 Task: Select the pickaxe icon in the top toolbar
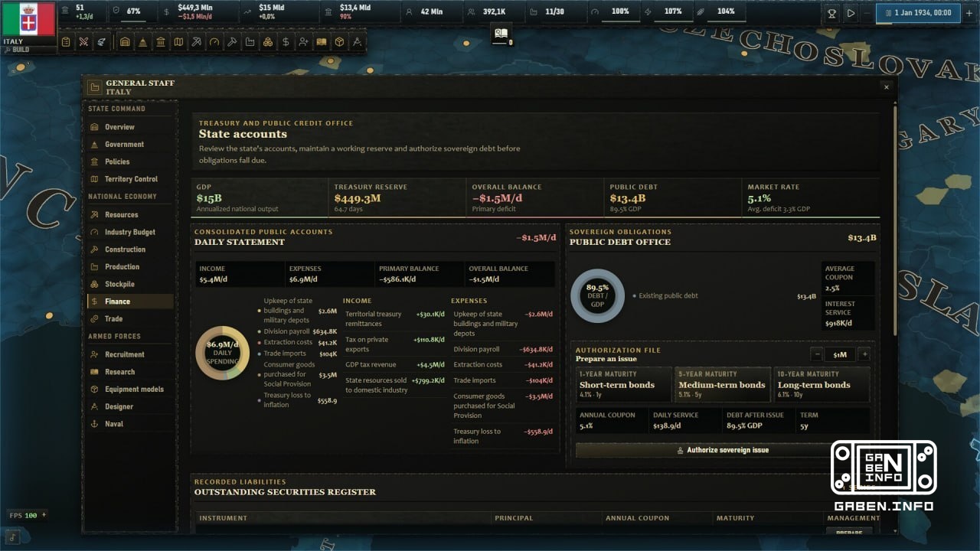coord(196,42)
